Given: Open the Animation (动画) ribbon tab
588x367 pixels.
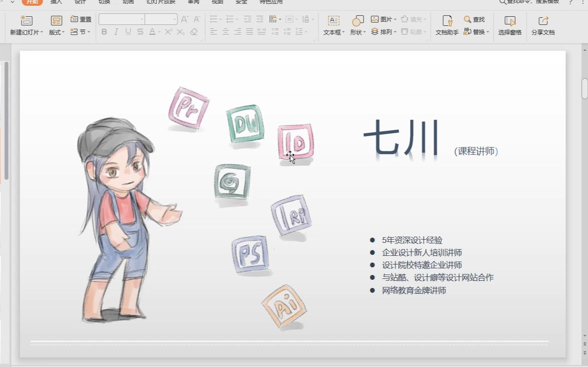Looking at the screenshot, I should [129, 2].
